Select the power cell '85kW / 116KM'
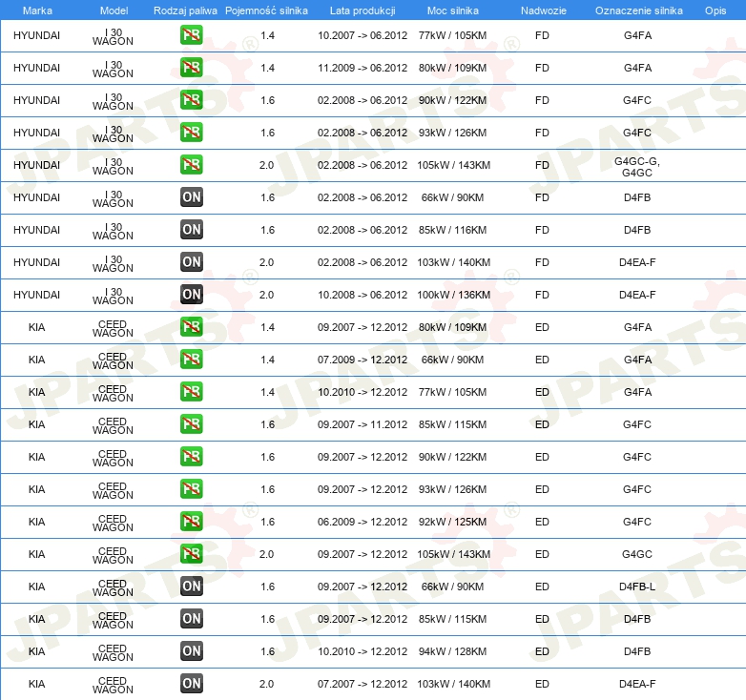Viewport: 746px width, 700px height. (452, 230)
